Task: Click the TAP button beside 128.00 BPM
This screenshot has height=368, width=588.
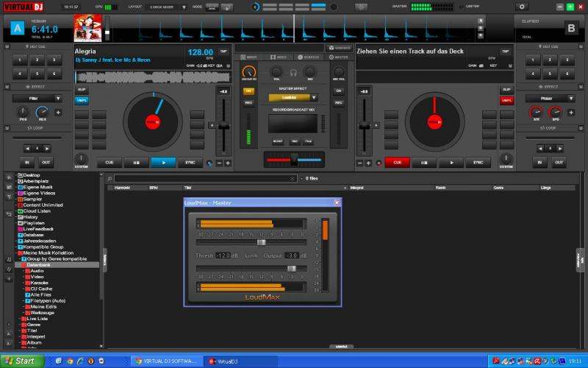Action: pos(223,52)
